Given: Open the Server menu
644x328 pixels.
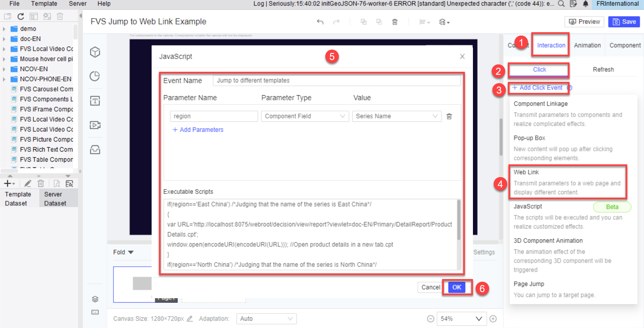Looking at the screenshot, I should pos(77,4).
